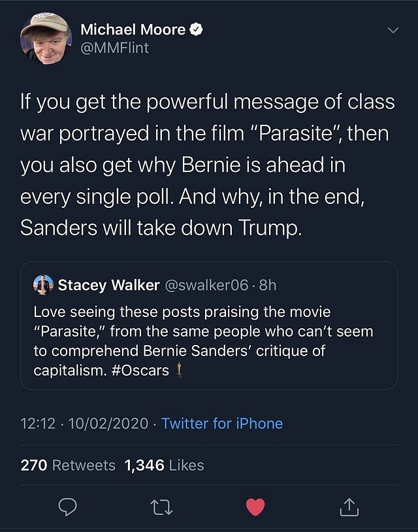View the 1,346 Likes list

click(x=164, y=465)
